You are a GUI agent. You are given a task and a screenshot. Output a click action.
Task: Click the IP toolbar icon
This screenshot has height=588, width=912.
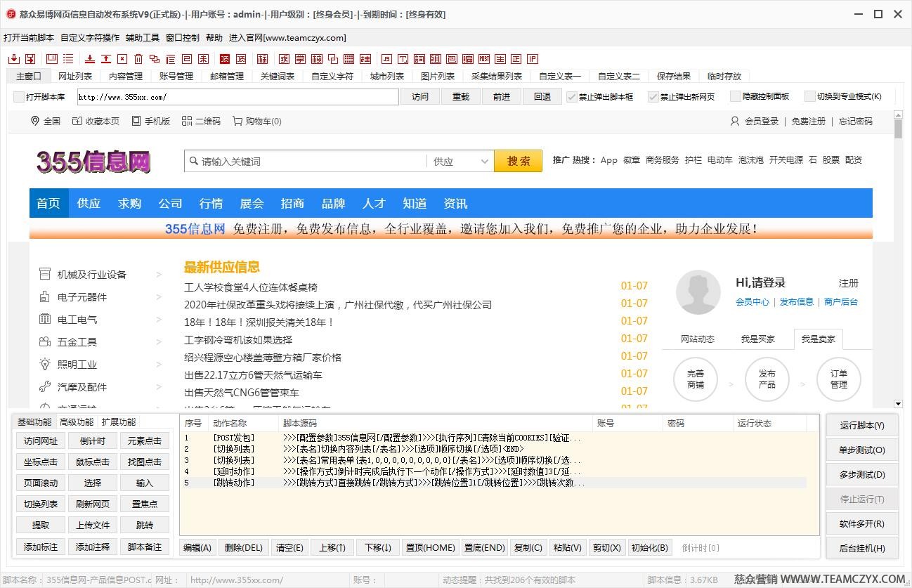[x=533, y=59]
